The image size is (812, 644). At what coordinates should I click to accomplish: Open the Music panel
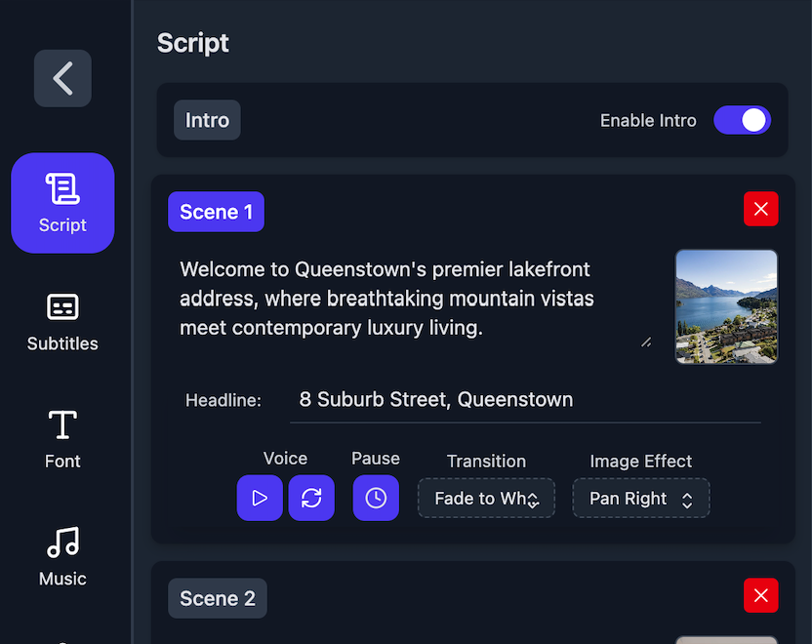[x=62, y=557]
